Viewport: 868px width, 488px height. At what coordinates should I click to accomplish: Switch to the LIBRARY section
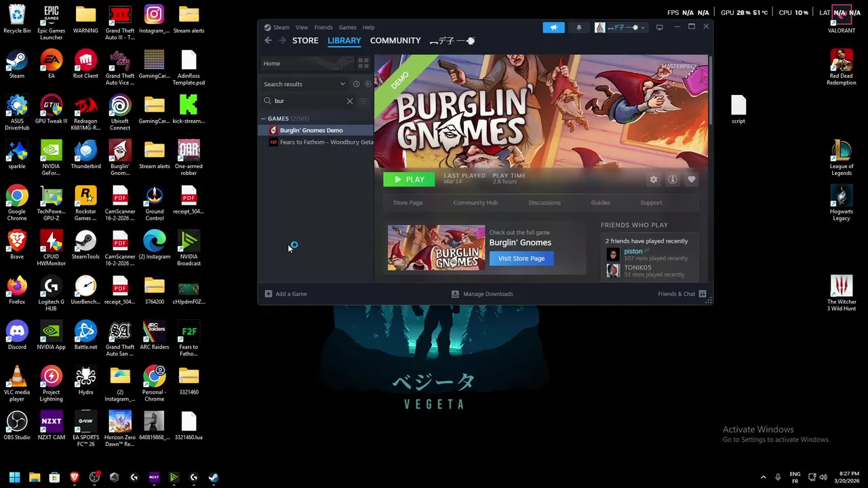(x=344, y=41)
